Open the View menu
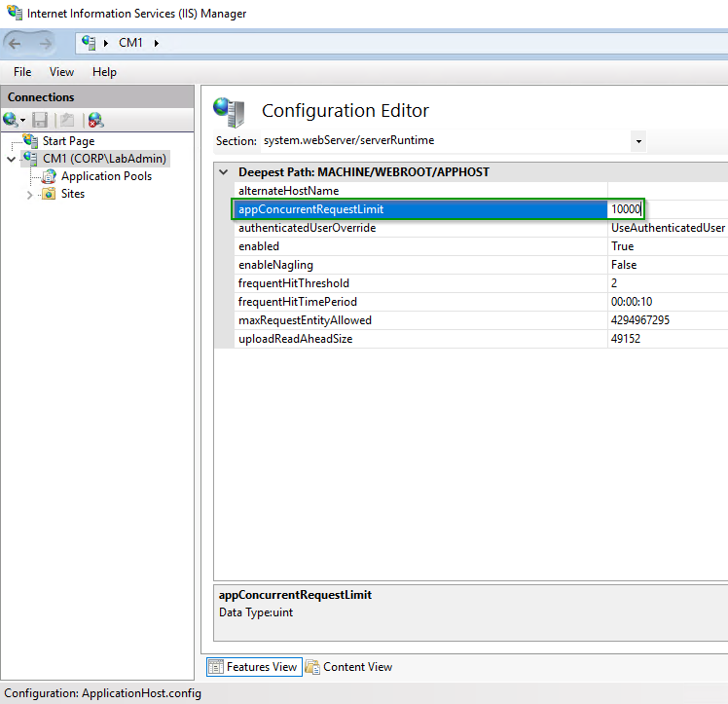Screen dimensions: 728x704 [61, 72]
